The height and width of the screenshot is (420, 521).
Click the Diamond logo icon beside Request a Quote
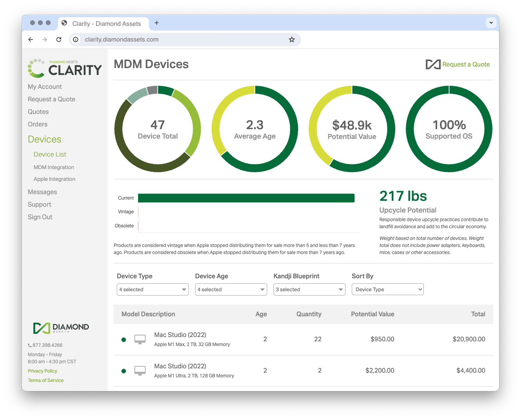(x=433, y=65)
